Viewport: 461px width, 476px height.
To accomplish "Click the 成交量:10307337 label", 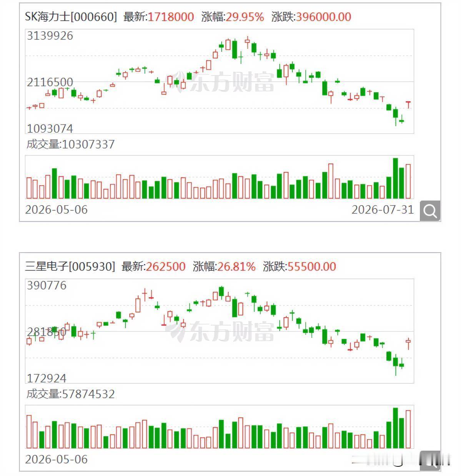I will tap(70, 144).
